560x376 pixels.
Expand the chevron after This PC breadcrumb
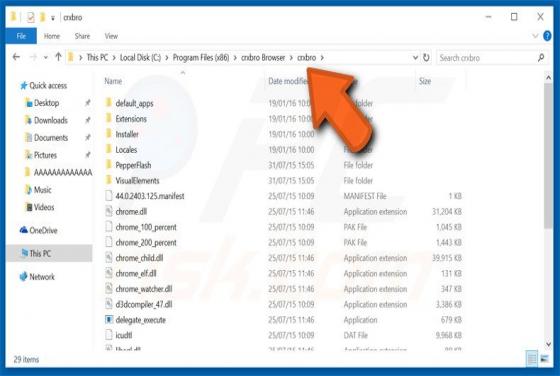click(114, 58)
